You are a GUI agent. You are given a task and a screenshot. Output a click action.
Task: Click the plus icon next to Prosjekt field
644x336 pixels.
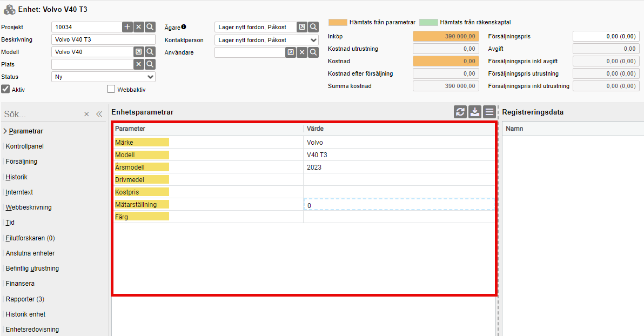pos(128,27)
